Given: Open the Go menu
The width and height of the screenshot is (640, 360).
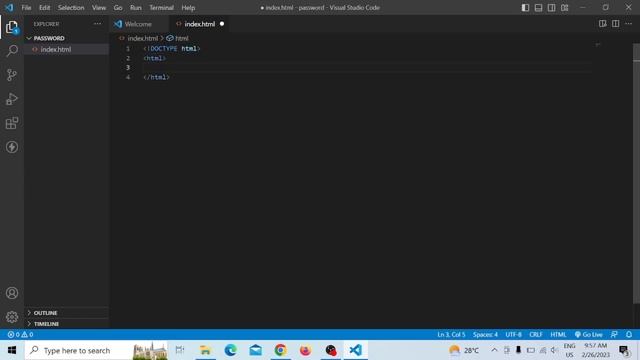Looking at the screenshot, I should [118, 8].
